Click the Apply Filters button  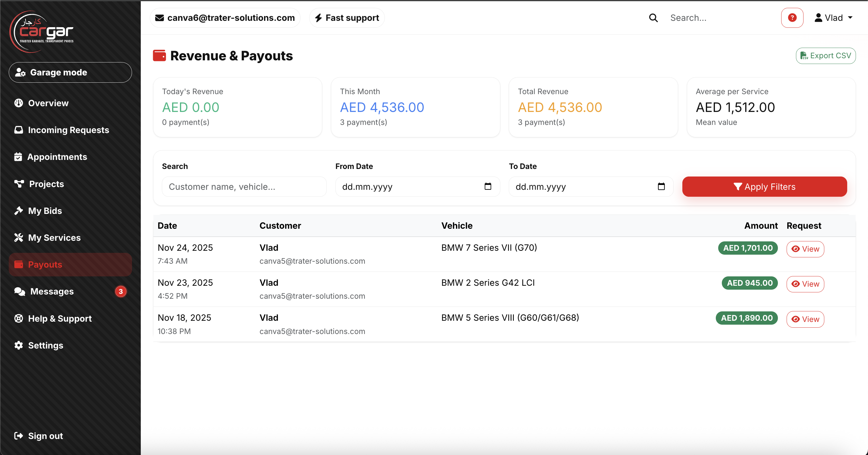click(764, 186)
